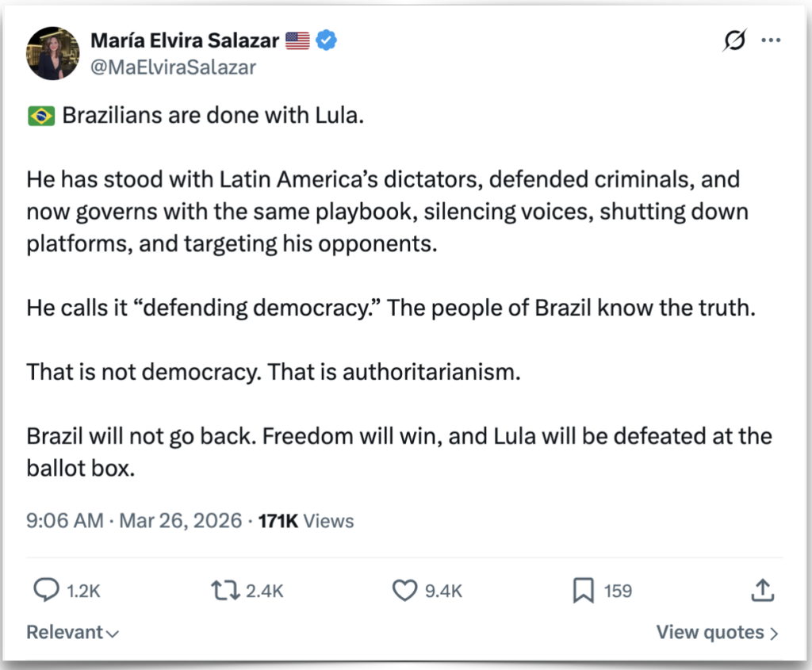Viewport: 812px width, 670px height.
Task: Click the 9:06 AM Mar 26, 2026 timestamp
Action: point(134,520)
